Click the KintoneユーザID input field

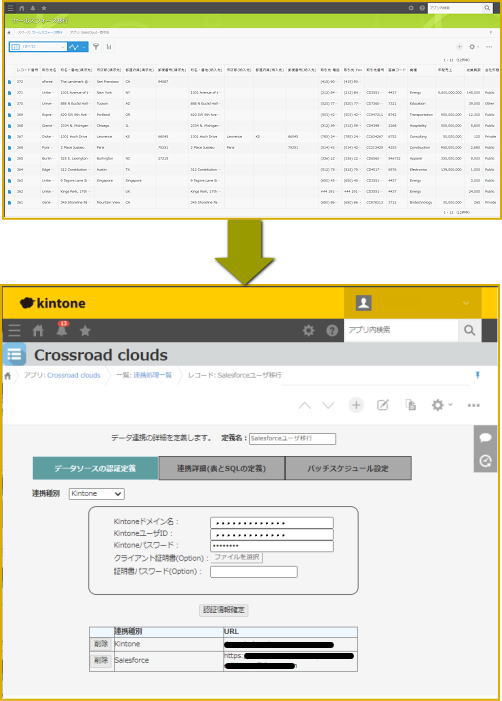(x=272, y=535)
